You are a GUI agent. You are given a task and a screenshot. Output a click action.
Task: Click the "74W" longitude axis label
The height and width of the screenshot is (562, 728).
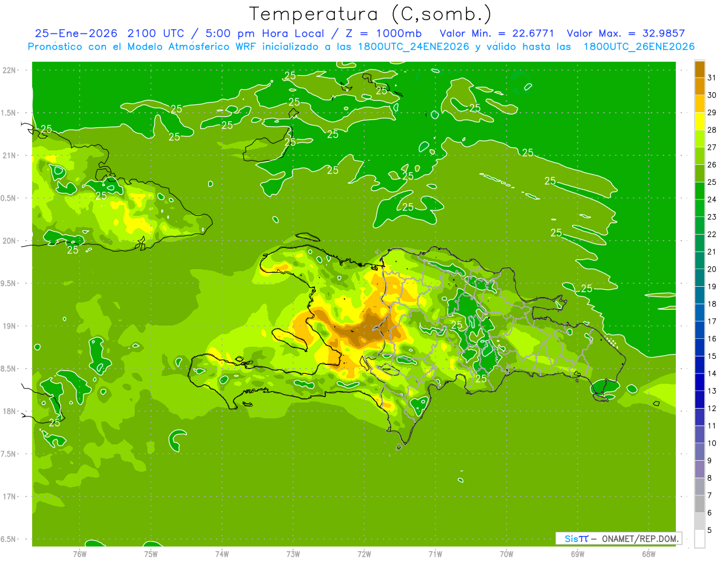tap(221, 554)
